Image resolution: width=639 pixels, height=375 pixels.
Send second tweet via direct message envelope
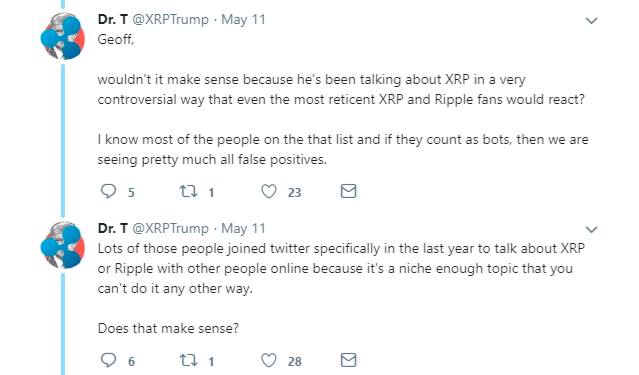[x=348, y=360]
